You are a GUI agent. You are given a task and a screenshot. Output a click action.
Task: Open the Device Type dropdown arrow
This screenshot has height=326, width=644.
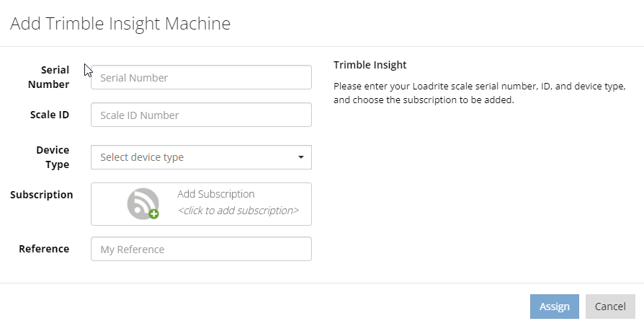click(x=301, y=157)
